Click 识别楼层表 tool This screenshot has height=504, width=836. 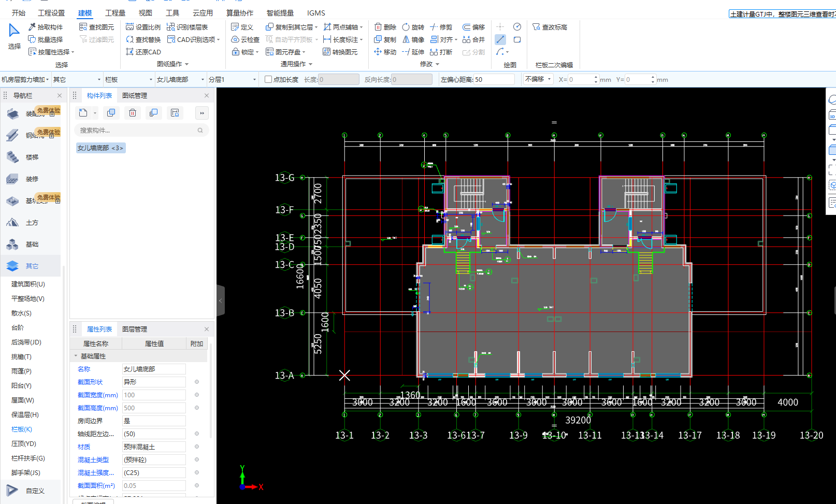187,27
